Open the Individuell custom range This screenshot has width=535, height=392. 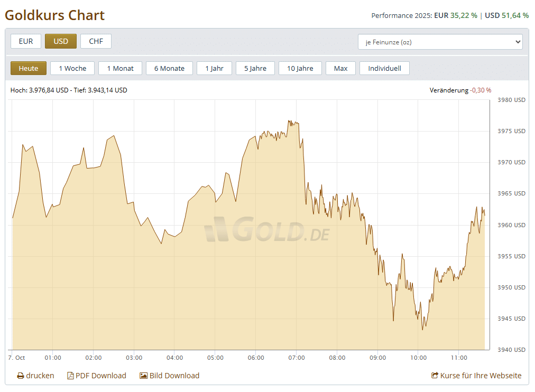(384, 68)
